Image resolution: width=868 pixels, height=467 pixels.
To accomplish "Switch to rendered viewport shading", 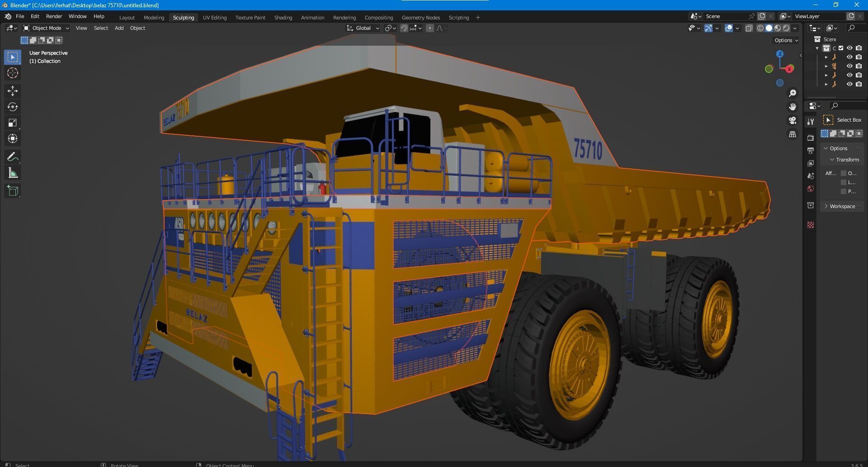I will pyautogui.click(x=786, y=28).
